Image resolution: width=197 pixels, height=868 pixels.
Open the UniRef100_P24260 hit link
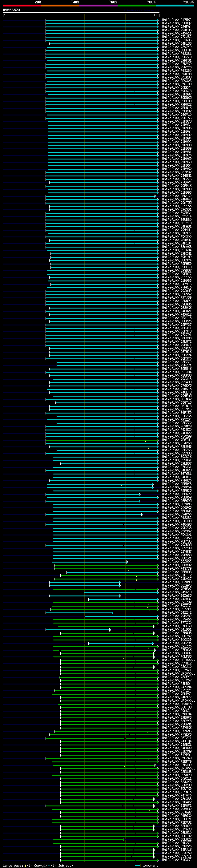click(176, 443)
